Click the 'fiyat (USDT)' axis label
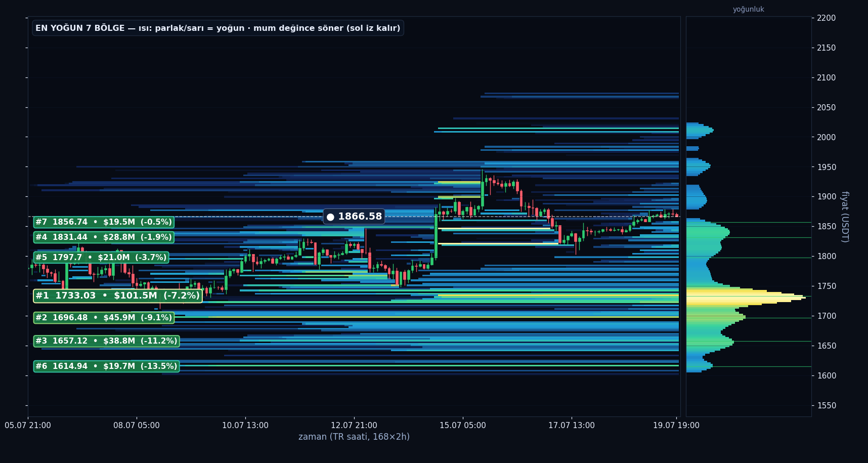 [x=844, y=217]
